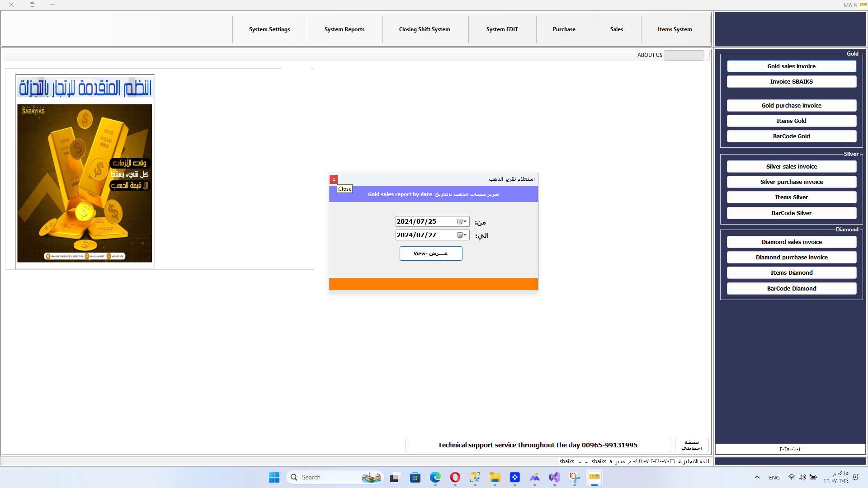Open the Windows Start menu

274,478
